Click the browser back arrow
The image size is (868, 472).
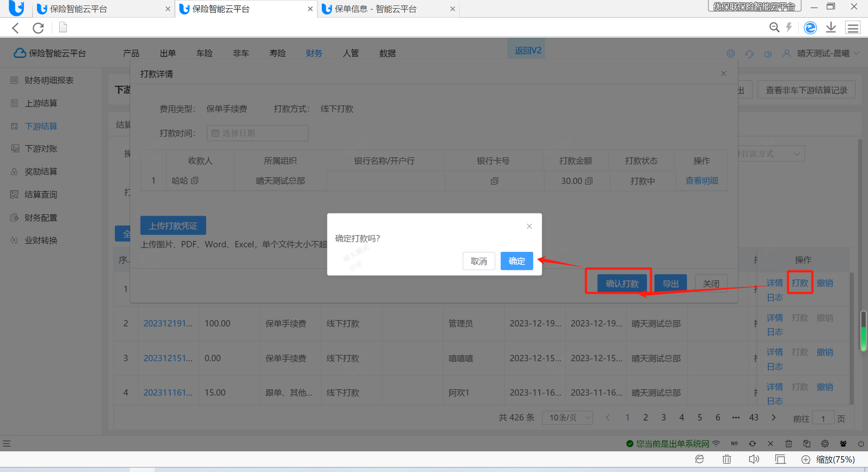15,28
